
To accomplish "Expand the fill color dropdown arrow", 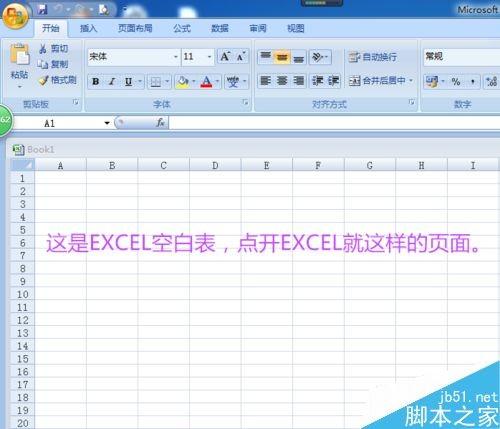I will [194, 81].
